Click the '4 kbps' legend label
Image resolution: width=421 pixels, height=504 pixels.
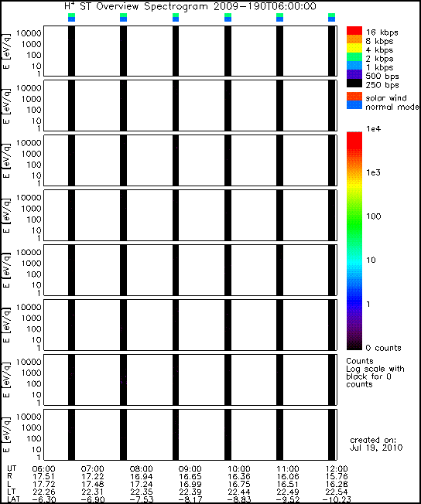click(379, 50)
